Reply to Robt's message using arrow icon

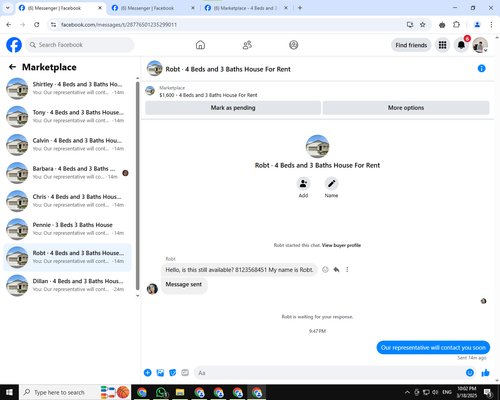click(x=336, y=270)
